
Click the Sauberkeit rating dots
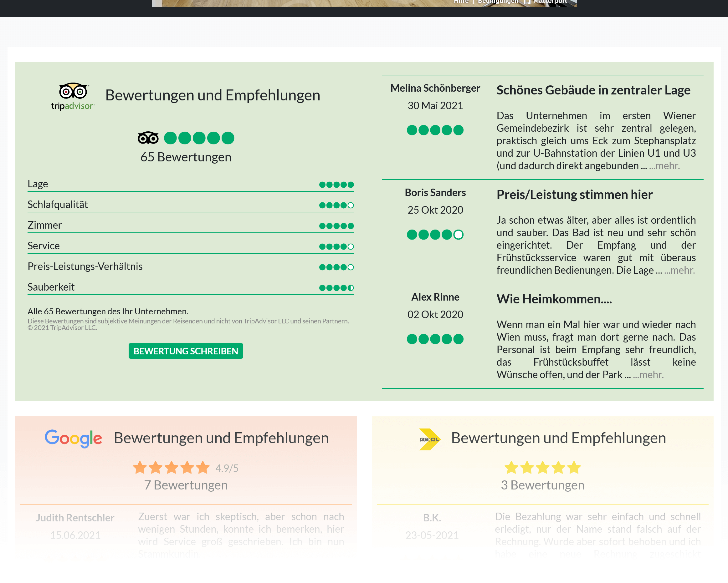[x=336, y=288]
